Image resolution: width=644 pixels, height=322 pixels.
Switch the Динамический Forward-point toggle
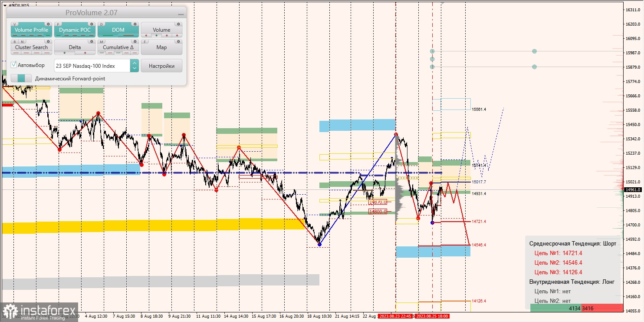[21, 78]
